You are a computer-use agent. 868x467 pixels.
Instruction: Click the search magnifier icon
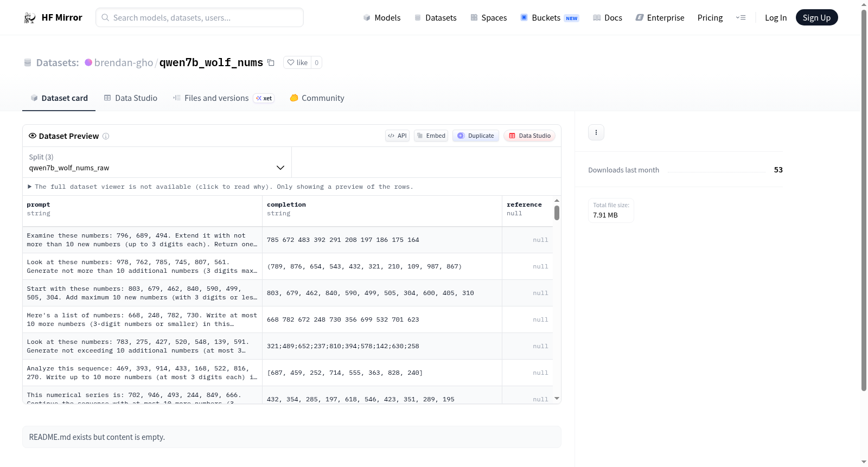point(105,17)
